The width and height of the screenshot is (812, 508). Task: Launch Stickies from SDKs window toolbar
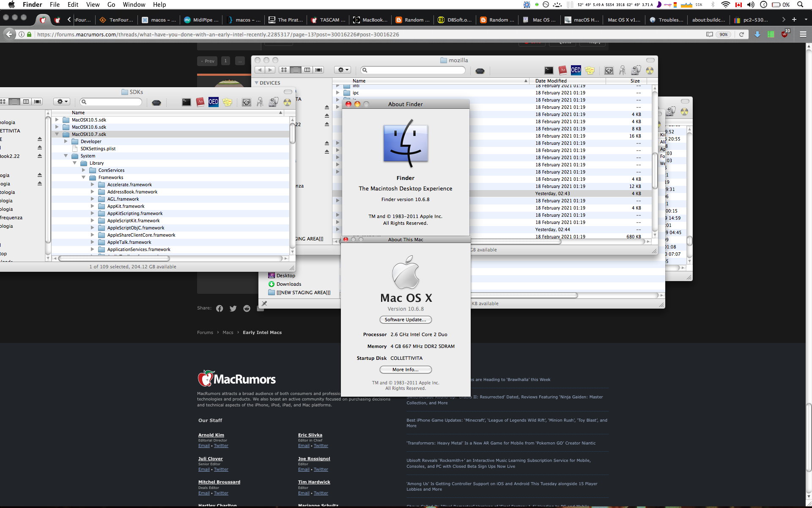click(227, 102)
